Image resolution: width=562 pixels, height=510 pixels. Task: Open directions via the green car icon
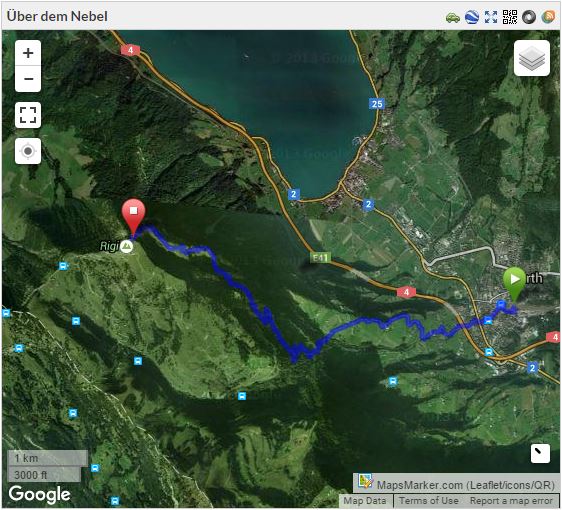pos(453,17)
